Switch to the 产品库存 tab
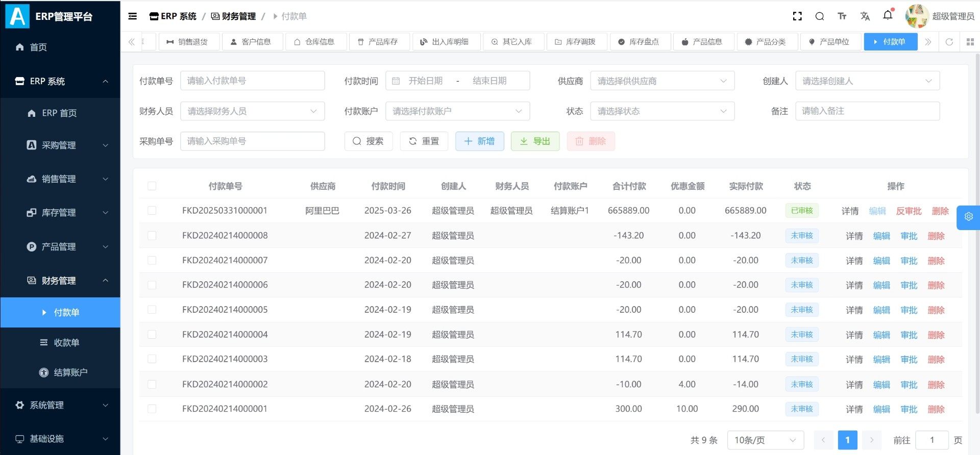 click(x=379, y=42)
